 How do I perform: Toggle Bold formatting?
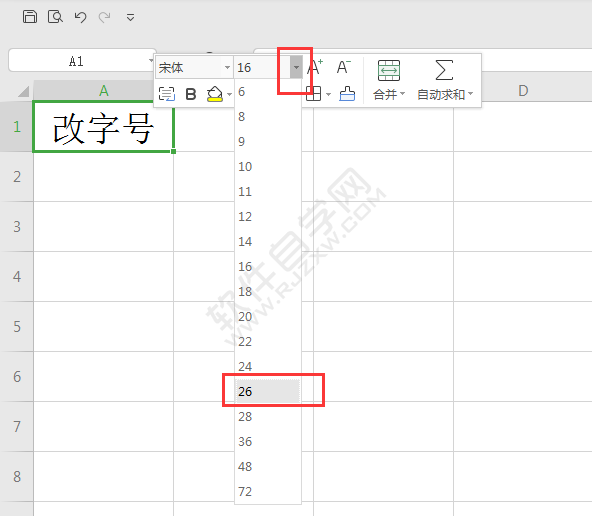pos(191,94)
